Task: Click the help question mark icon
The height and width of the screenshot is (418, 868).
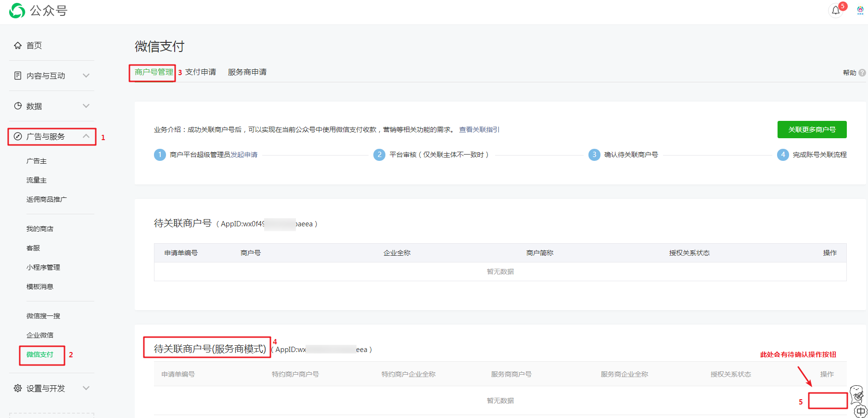Action: coord(862,73)
